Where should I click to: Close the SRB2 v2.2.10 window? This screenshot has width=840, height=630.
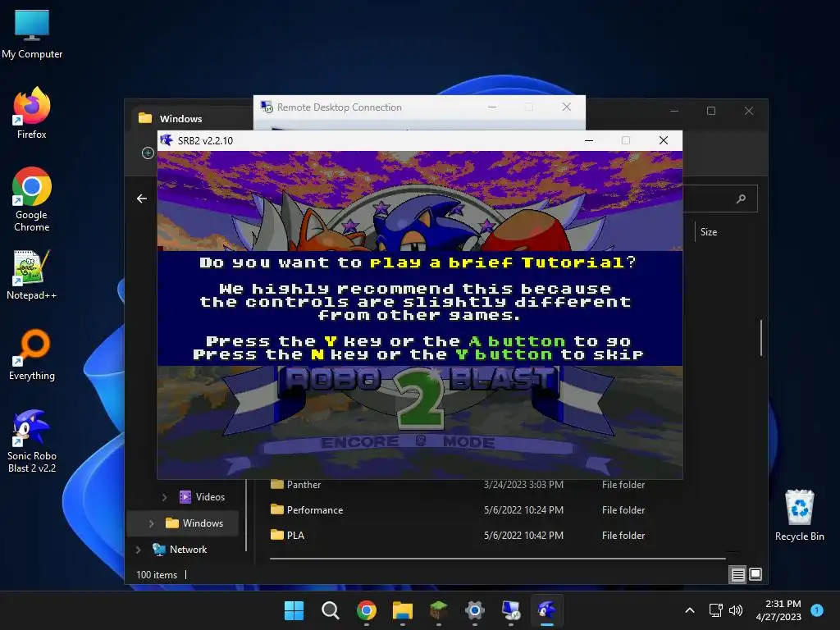663,140
